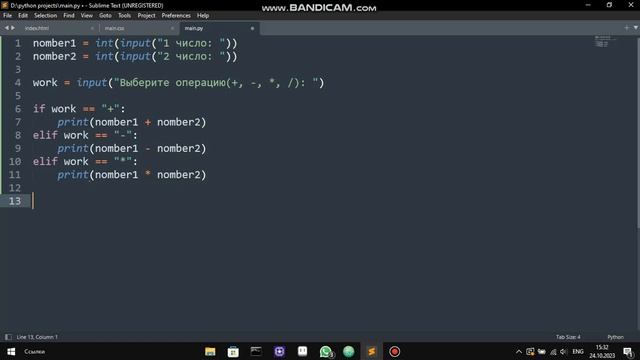Switch the ENG input language
This screenshot has width=640, height=360.
[578, 351]
